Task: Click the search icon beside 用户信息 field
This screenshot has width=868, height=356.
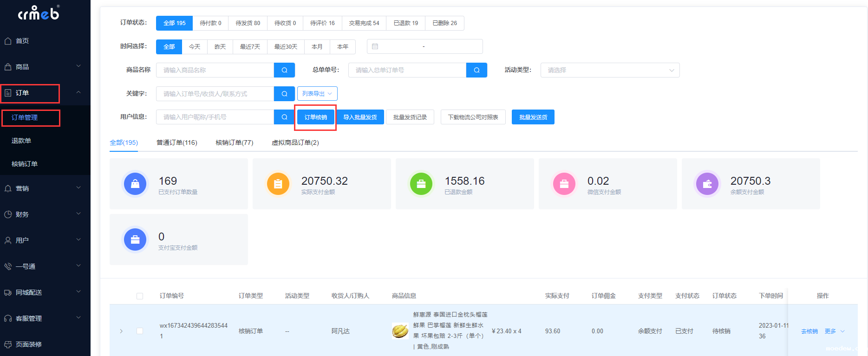Action: point(284,117)
